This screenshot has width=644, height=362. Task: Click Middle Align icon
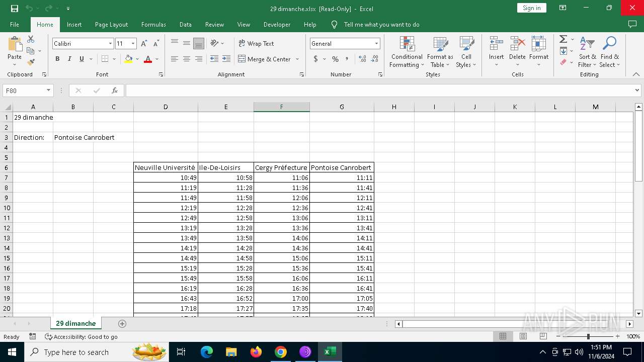(x=187, y=43)
